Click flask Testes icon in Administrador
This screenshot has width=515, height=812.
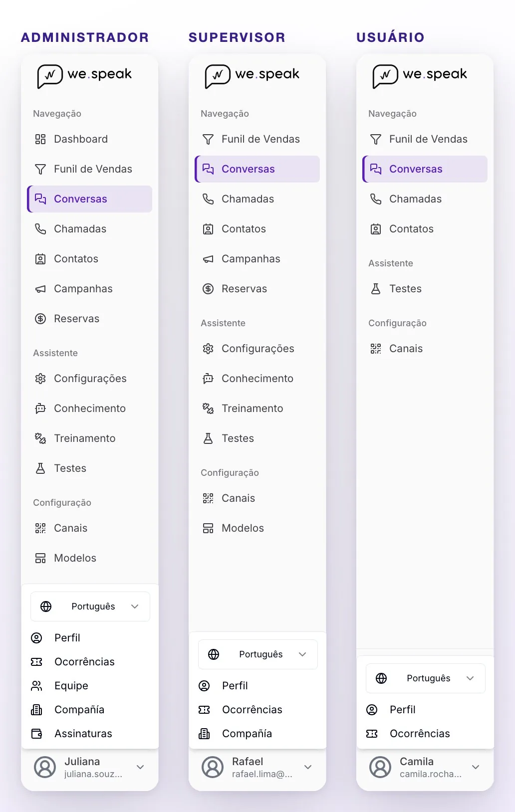(40, 468)
